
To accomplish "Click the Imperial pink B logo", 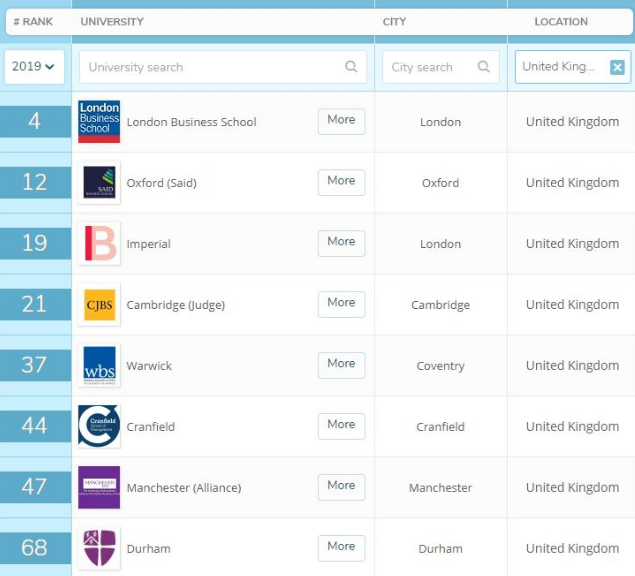I will pos(99,244).
